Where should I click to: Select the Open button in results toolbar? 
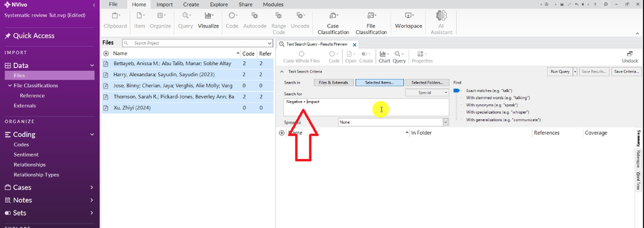pyautogui.click(x=351, y=57)
